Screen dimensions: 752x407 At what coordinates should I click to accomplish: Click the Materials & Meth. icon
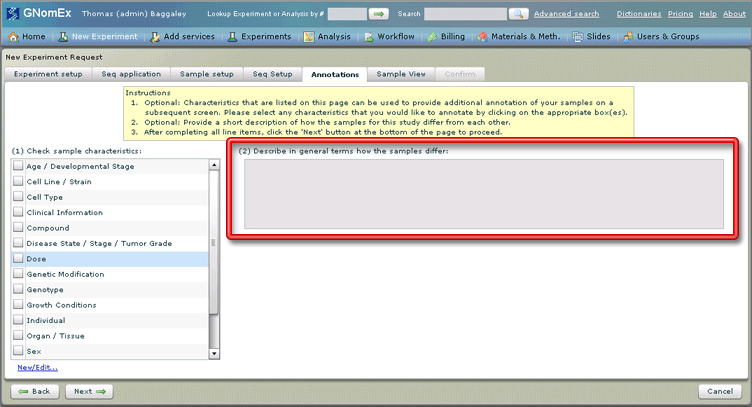pyautogui.click(x=482, y=36)
